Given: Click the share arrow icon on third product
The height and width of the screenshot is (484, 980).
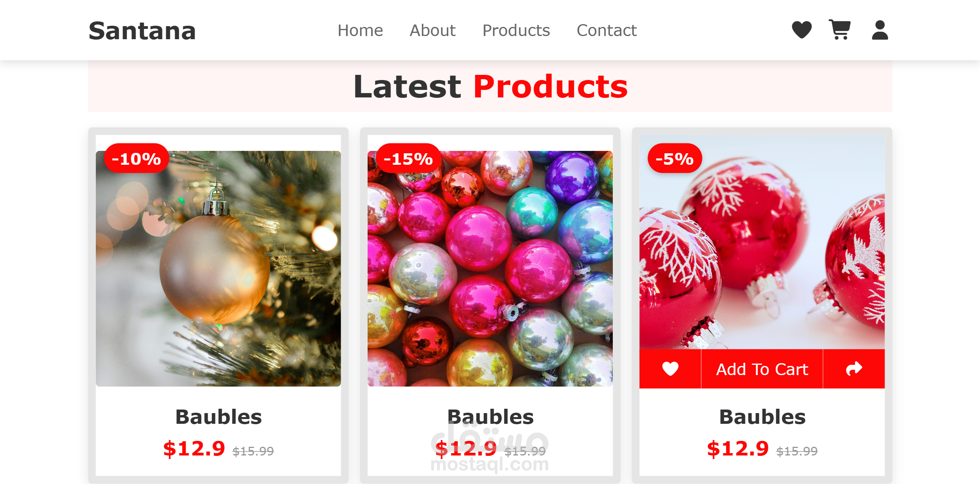Looking at the screenshot, I should click(x=854, y=369).
